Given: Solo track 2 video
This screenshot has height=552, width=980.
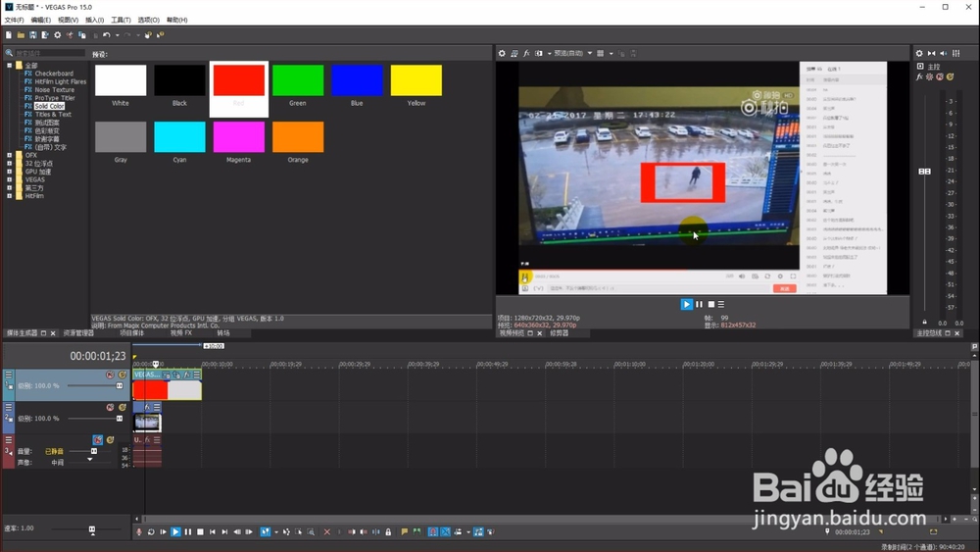Looking at the screenshot, I should click(x=122, y=408).
